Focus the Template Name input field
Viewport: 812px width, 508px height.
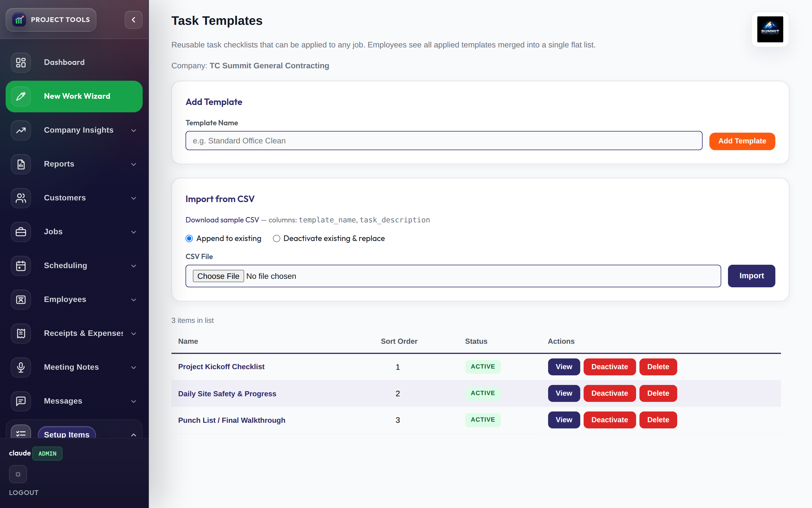[443, 141]
